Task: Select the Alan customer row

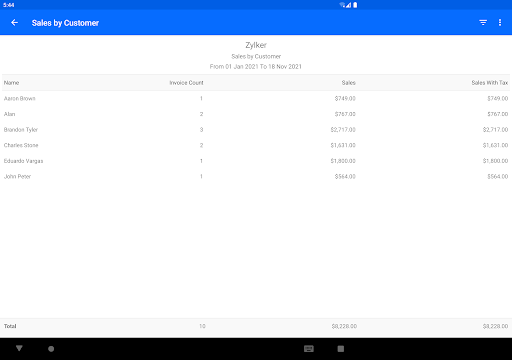Action: (x=256, y=114)
